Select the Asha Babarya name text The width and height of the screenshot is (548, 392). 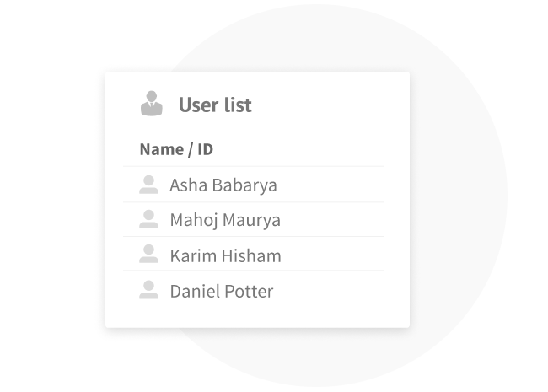tap(223, 185)
